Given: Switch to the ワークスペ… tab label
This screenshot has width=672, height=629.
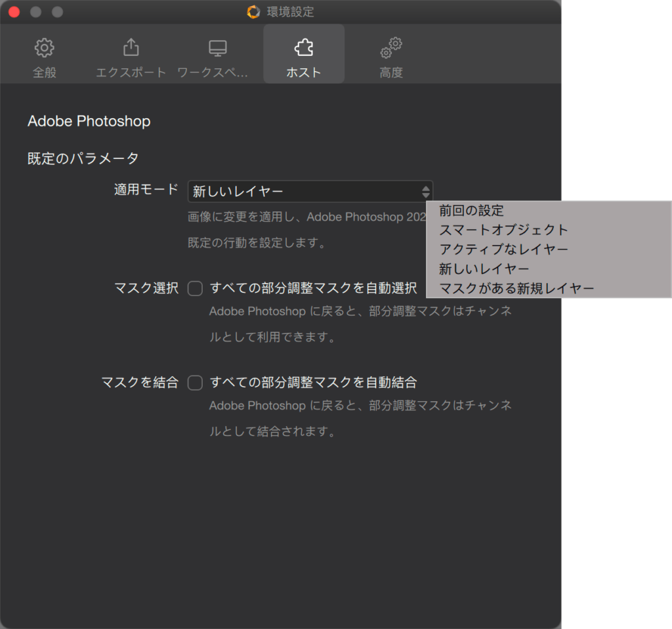Looking at the screenshot, I should pos(213,72).
